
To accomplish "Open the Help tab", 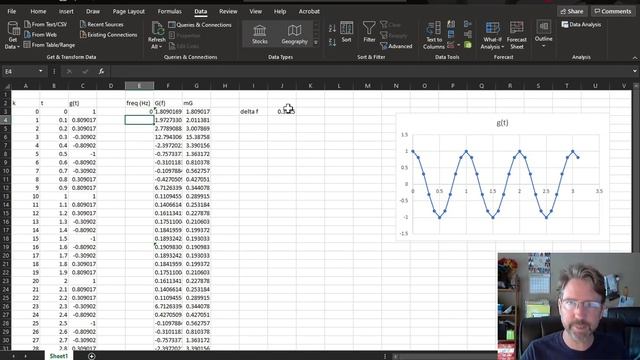I will pyautogui.click(x=280, y=11).
